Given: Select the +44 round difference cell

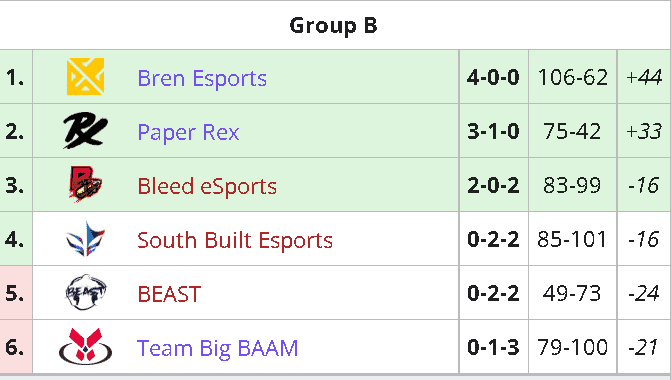Looking at the screenshot, I should pyautogui.click(x=644, y=77).
